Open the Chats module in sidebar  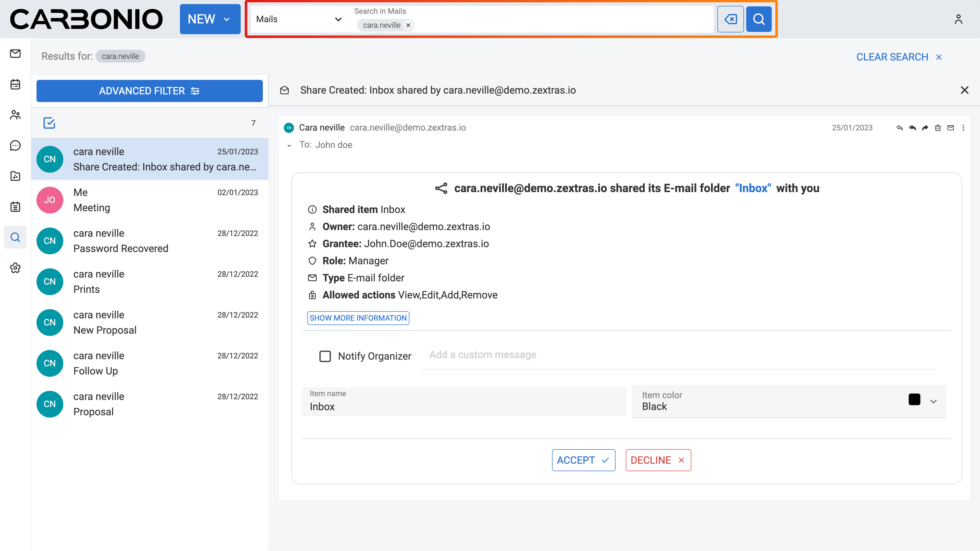pos(15,145)
